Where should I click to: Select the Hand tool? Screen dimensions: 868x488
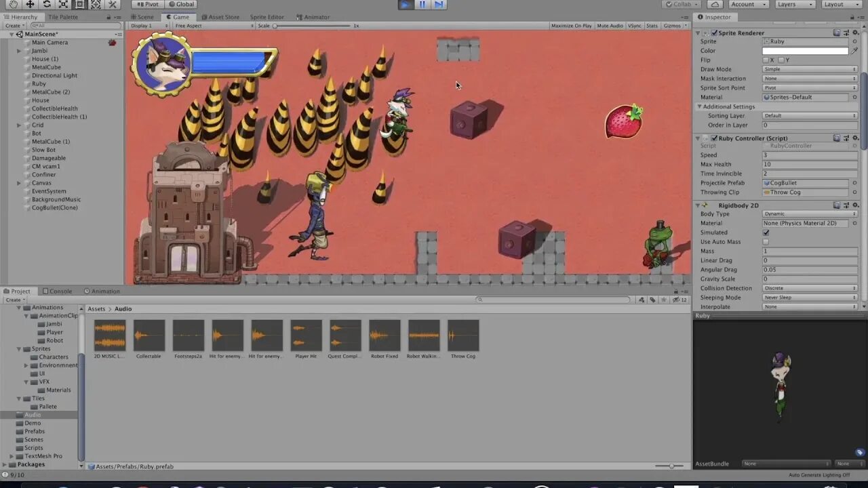pyautogui.click(x=14, y=4)
